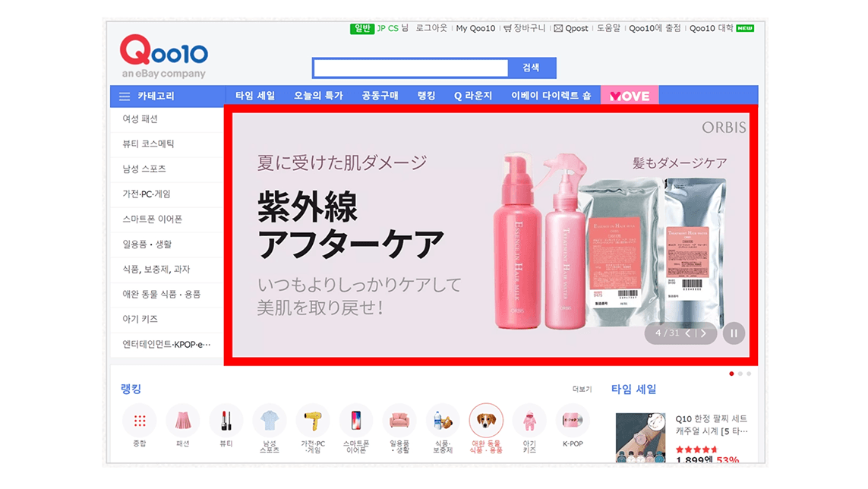The height and width of the screenshot is (489, 868).
Task: Click the 검색 search button
Action: [x=532, y=68]
